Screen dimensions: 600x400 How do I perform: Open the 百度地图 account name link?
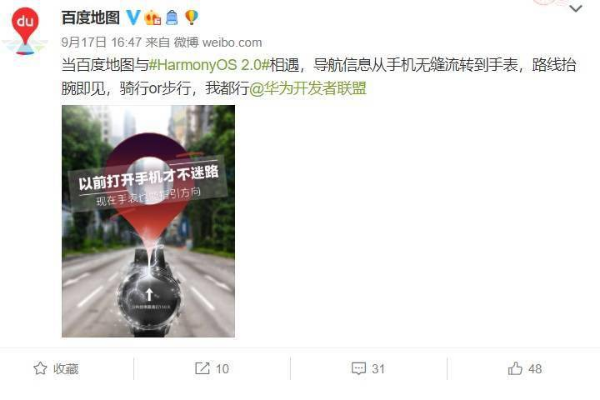(91, 18)
